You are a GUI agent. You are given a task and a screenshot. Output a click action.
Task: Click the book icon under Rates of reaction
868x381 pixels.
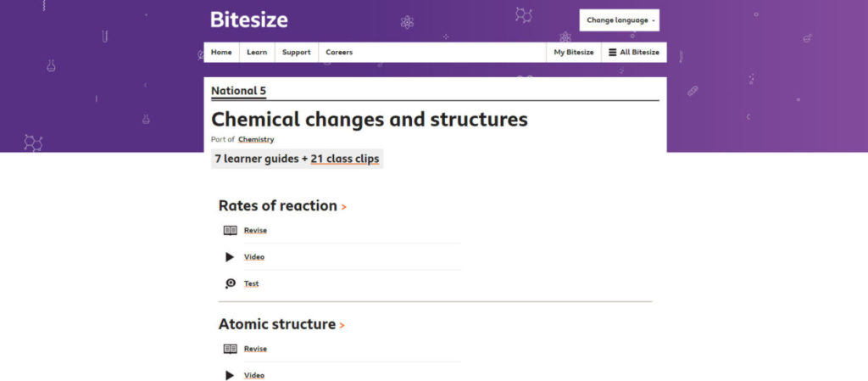click(230, 230)
